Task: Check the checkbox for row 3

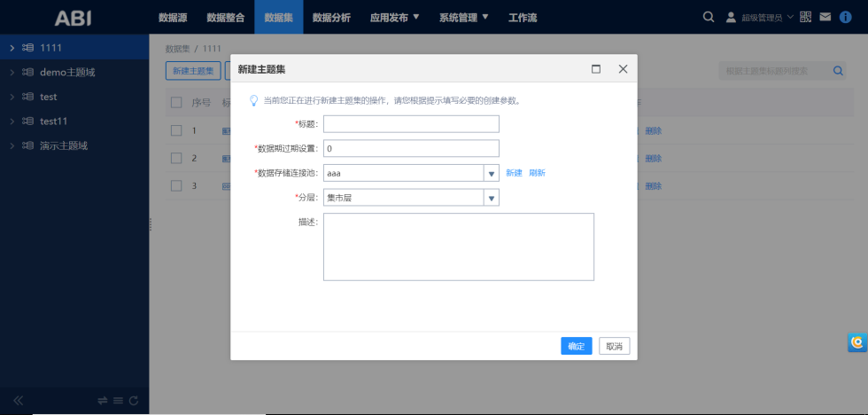Action: [x=176, y=185]
